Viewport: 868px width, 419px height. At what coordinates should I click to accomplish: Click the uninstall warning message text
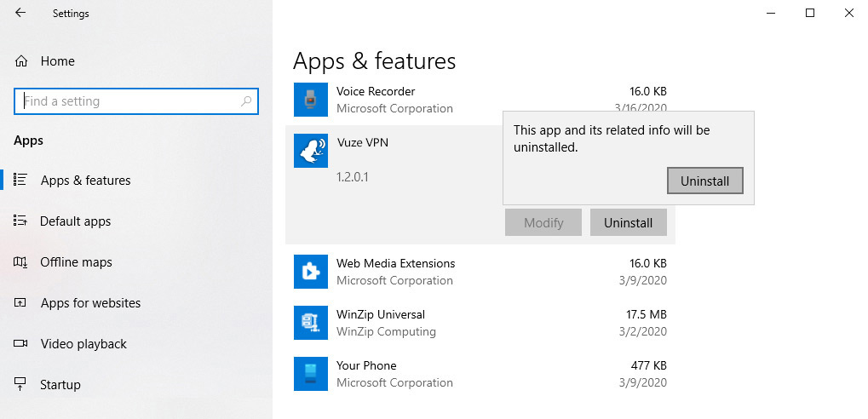pos(611,139)
